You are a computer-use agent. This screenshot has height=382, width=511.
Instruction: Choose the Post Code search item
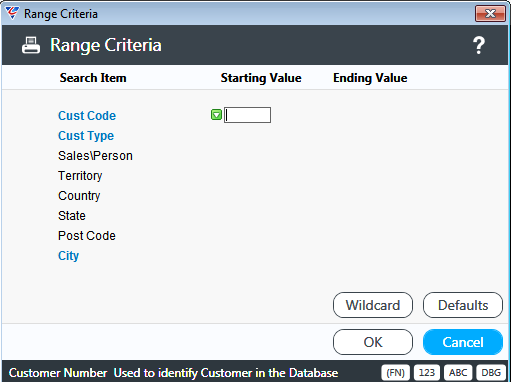87,236
